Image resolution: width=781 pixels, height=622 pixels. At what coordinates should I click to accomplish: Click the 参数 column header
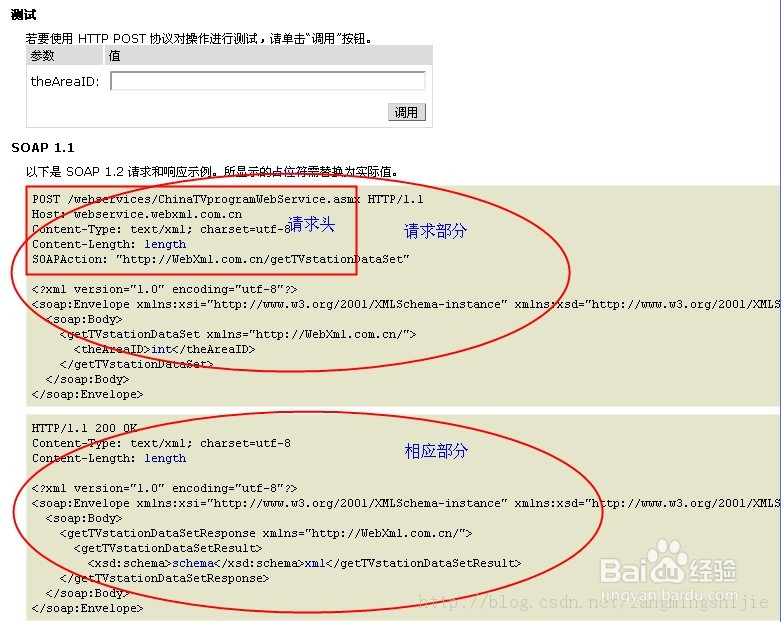pyautogui.click(x=42, y=56)
